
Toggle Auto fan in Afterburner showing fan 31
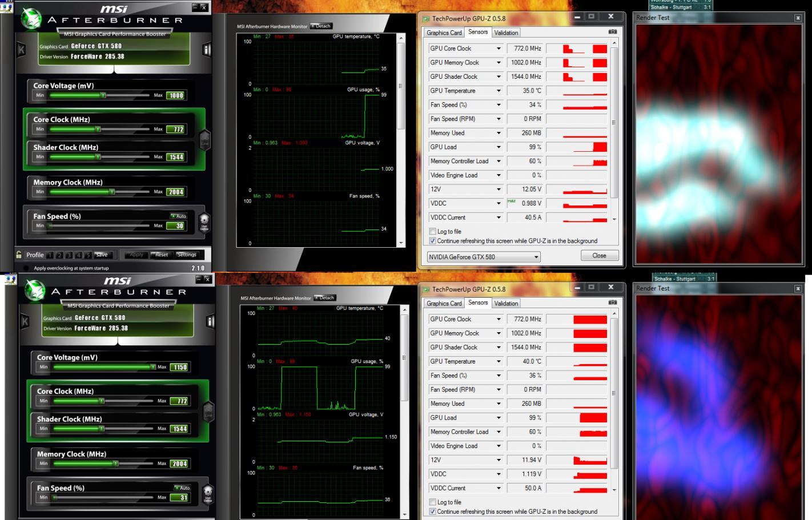(x=182, y=487)
